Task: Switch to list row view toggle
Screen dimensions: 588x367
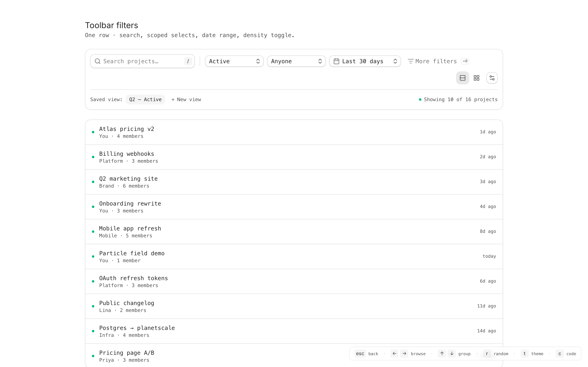Action: (x=462, y=78)
